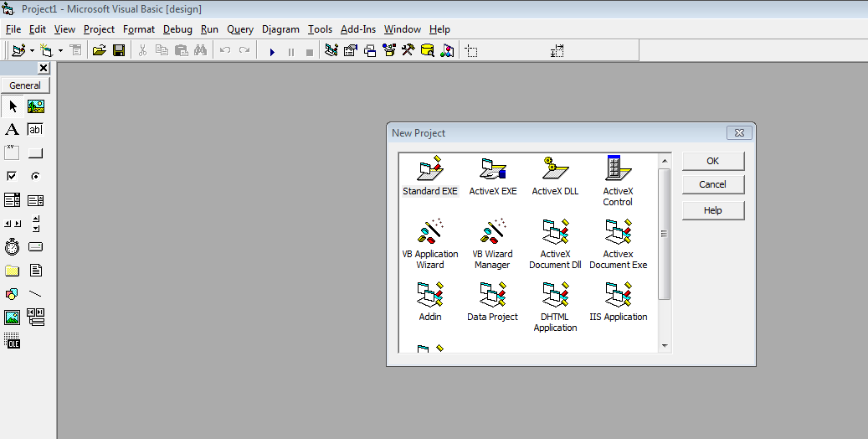868x439 pixels.
Task: Select the OLE container control
Action: (x=13, y=340)
